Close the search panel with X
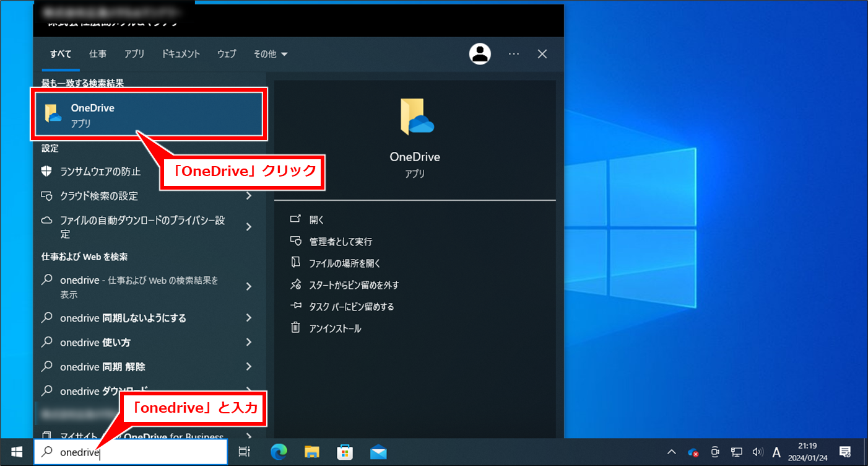868x466 pixels. coord(542,54)
